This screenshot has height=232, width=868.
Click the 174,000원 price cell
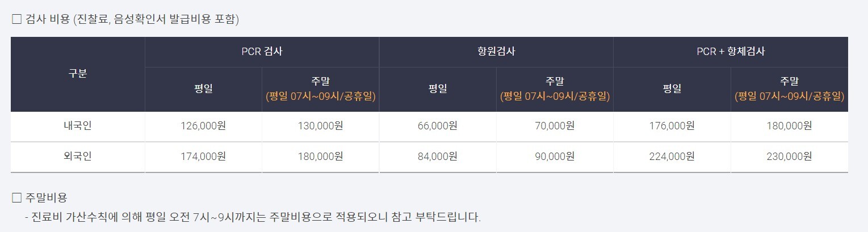tap(203, 156)
